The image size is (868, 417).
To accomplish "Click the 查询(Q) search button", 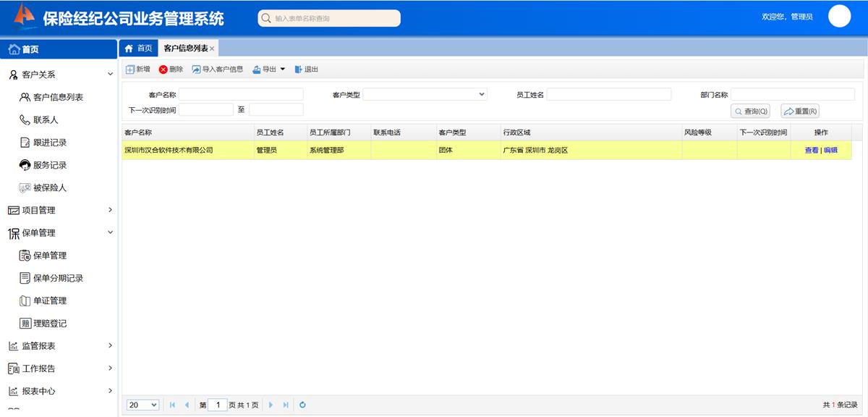I will pyautogui.click(x=750, y=111).
